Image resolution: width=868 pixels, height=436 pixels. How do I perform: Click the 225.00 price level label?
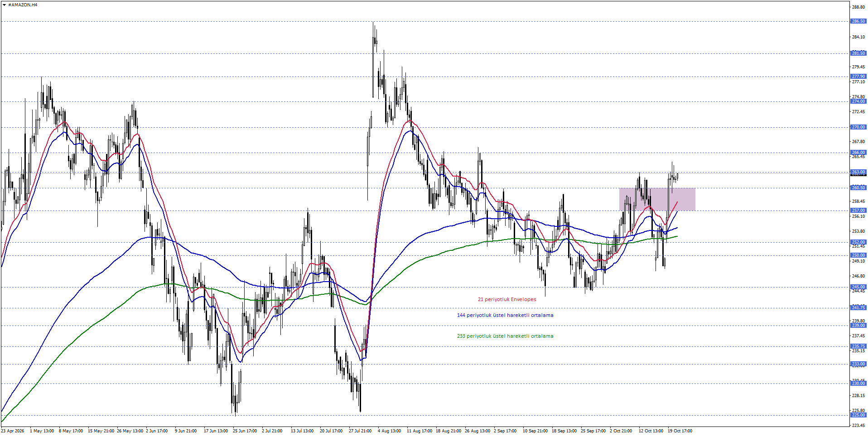pos(858,415)
